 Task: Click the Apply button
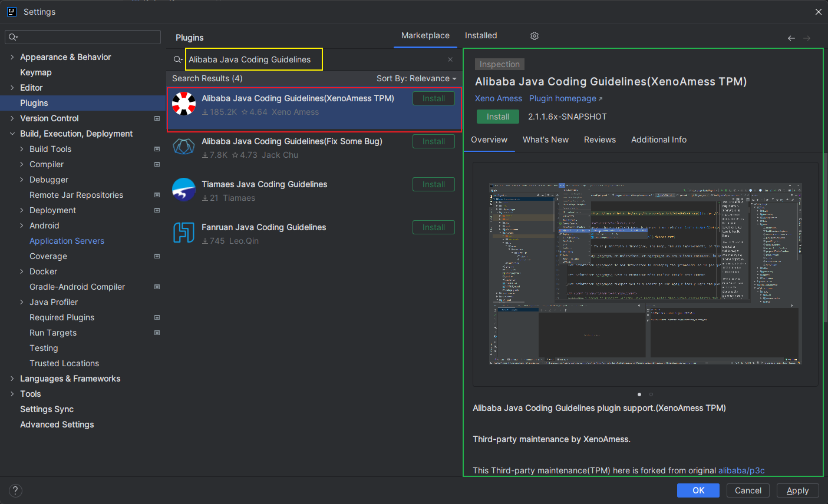pyautogui.click(x=797, y=490)
